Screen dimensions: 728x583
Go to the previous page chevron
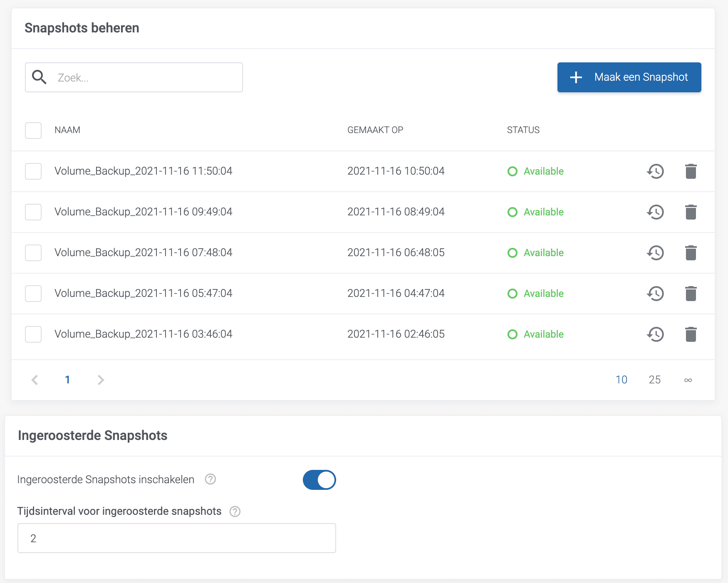[35, 380]
